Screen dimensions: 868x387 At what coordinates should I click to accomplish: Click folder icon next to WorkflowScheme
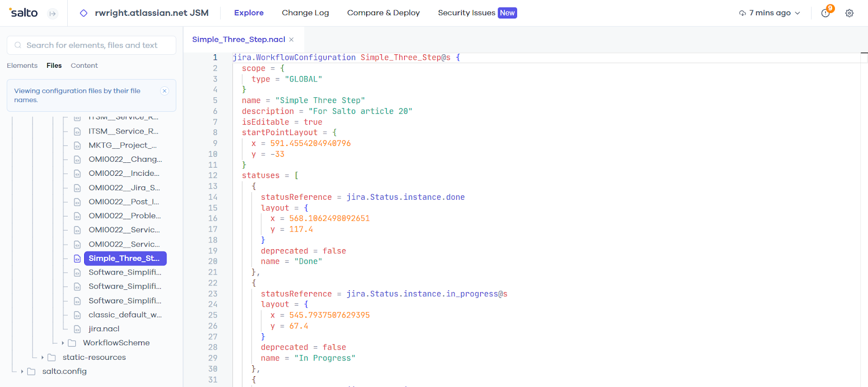pos(72,343)
